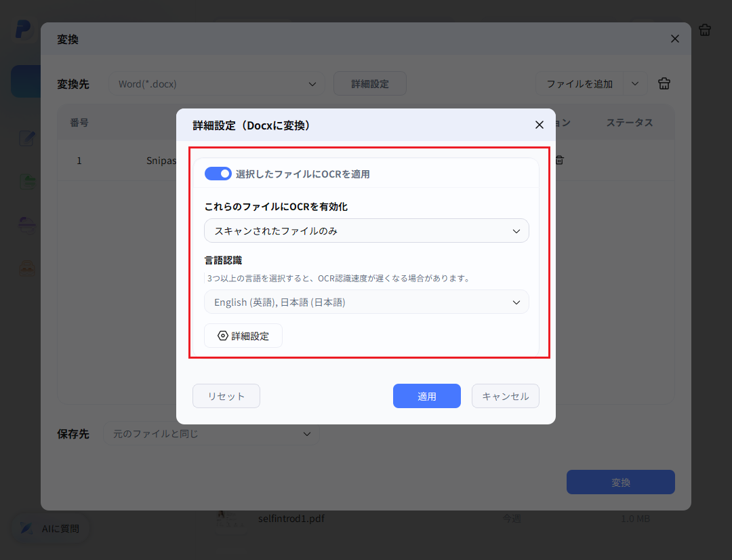Open the English and Japanese language recognition dropdown
The height and width of the screenshot is (560, 732).
pos(367,302)
